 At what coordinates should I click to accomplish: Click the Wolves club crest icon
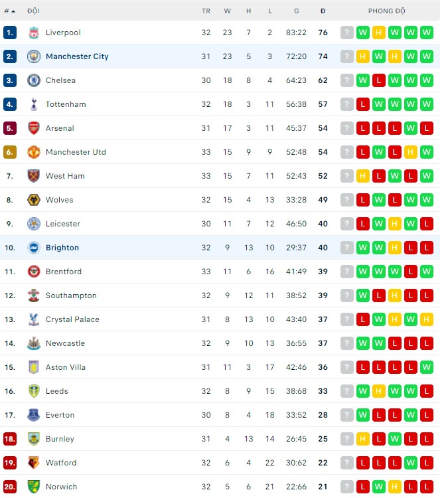tap(33, 200)
